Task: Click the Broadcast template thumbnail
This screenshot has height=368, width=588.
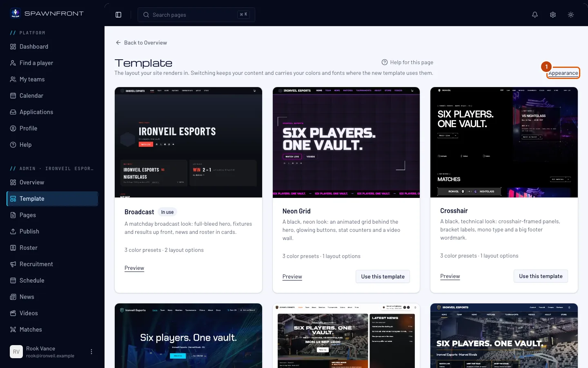Action: click(x=188, y=142)
